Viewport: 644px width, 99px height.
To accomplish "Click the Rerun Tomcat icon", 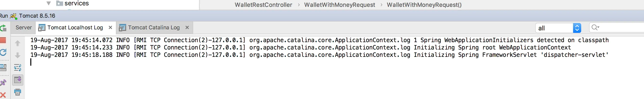I will [x=3, y=28].
